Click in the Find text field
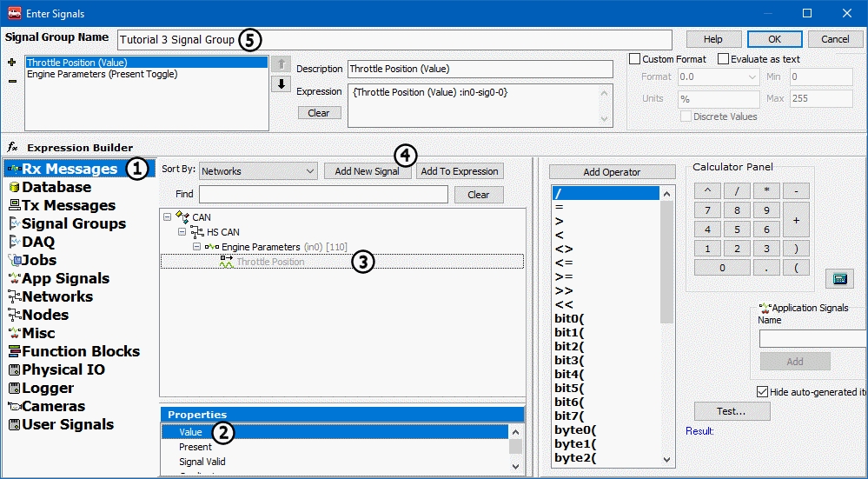Viewport: 868px width, 479px height. click(x=323, y=195)
